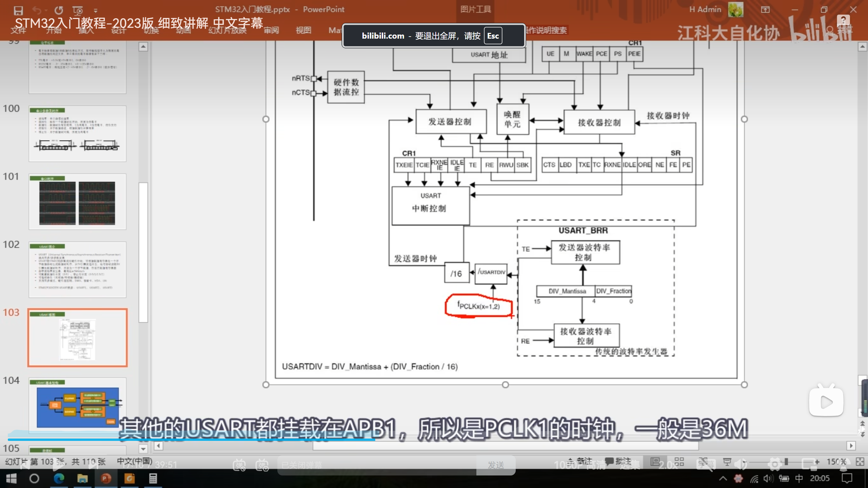Viewport: 868px width, 488px height.
Task: Click the 发送 send button
Action: [496, 465]
